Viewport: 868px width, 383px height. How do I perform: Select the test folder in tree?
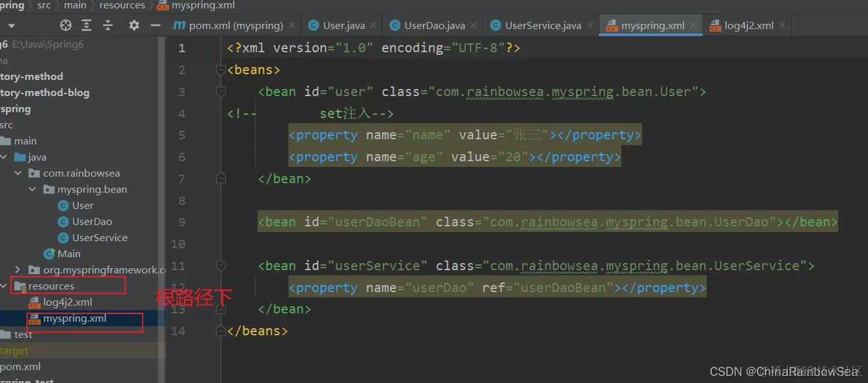(23, 335)
